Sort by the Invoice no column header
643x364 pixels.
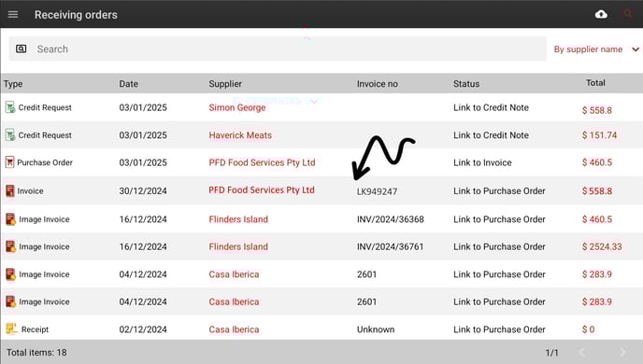378,84
